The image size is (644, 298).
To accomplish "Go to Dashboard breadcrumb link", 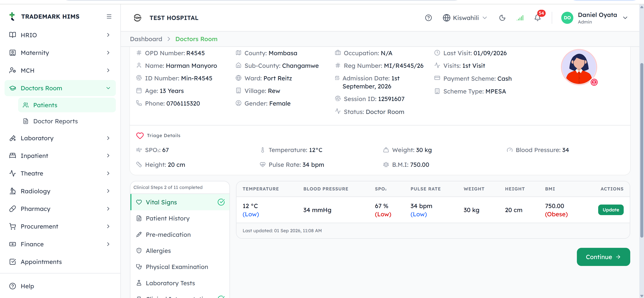I will [x=146, y=39].
